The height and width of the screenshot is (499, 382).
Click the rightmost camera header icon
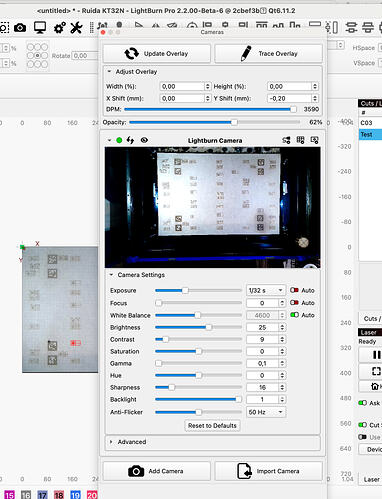click(x=314, y=140)
